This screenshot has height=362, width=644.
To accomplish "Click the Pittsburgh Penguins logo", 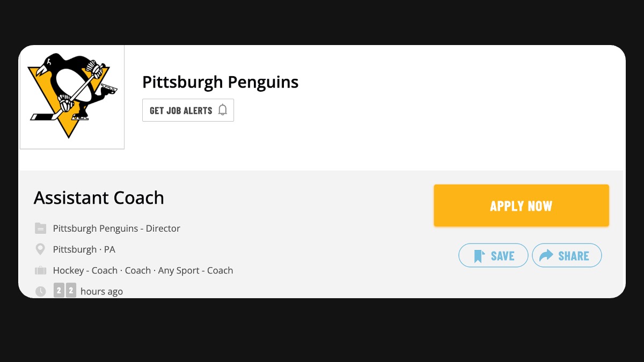I will [71, 97].
